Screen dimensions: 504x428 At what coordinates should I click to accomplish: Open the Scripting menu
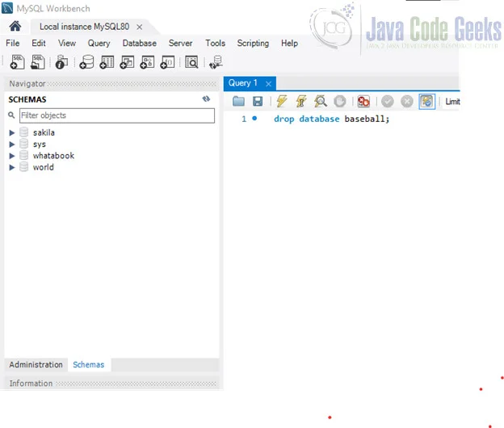[x=253, y=43]
